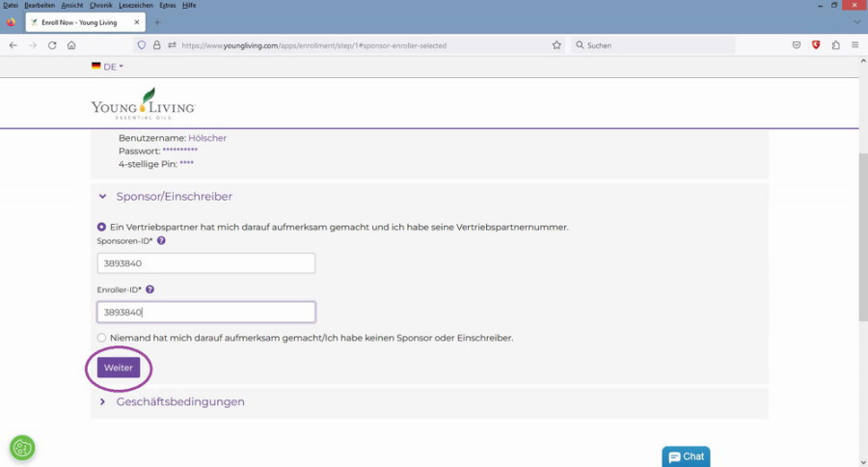Go to browser home page icon

point(71,45)
